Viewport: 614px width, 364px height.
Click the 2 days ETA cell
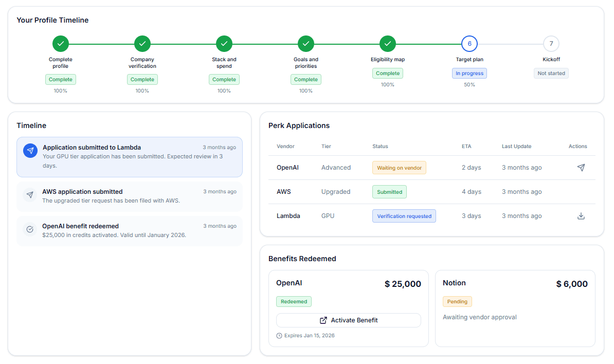[x=472, y=168]
